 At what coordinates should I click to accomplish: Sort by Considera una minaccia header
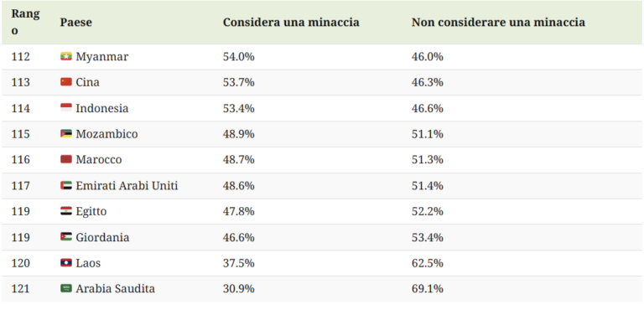point(291,22)
